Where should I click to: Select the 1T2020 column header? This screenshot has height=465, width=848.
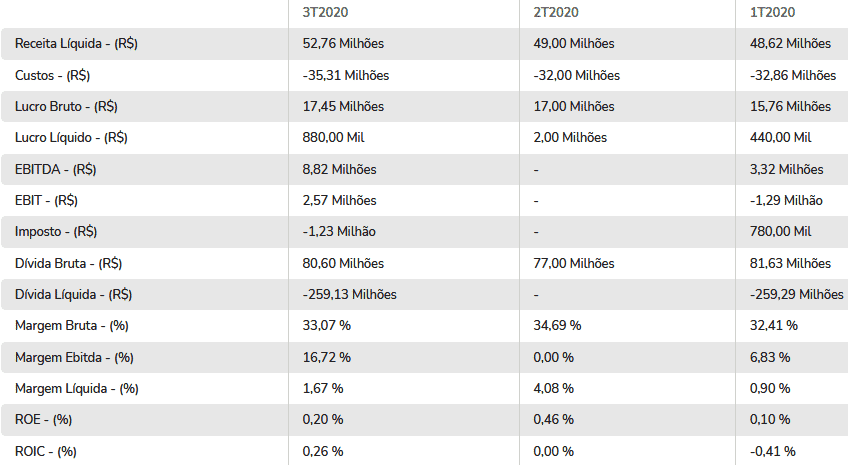click(x=772, y=12)
